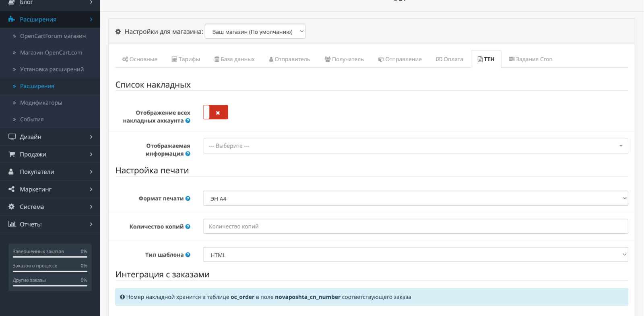Screen dimensions: 644x316
Task: Click the database icon on База данных tab
Action: tap(217, 59)
